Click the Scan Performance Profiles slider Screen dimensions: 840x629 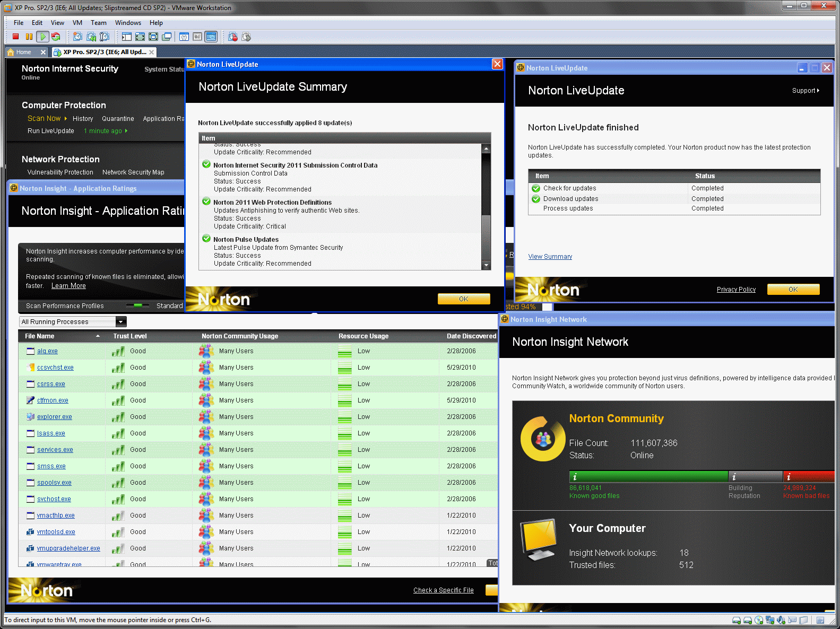tap(138, 305)
